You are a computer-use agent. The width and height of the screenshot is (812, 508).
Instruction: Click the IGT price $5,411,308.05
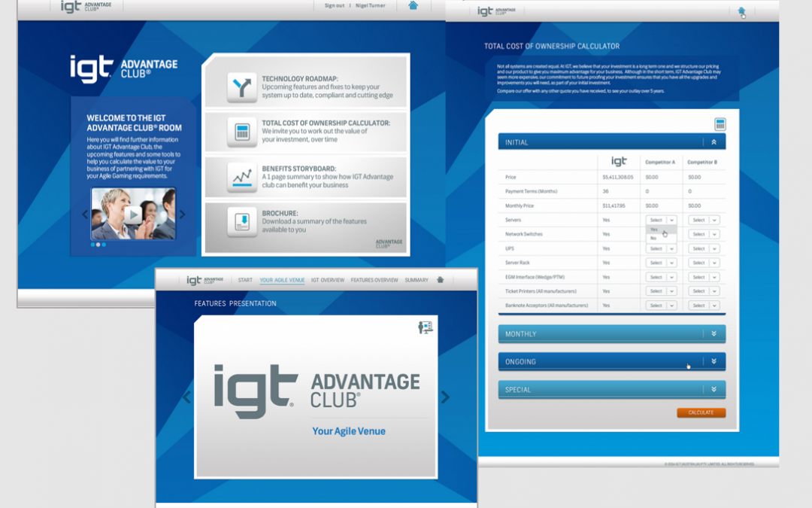pos(617,178)
